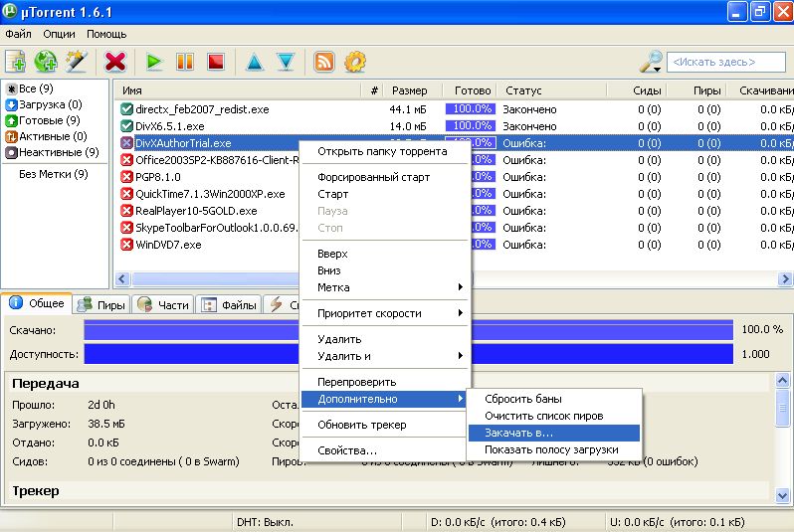The image size is (794, 532).
Task: Choose Вверх in context menu
Action: (x=385, y=254)
